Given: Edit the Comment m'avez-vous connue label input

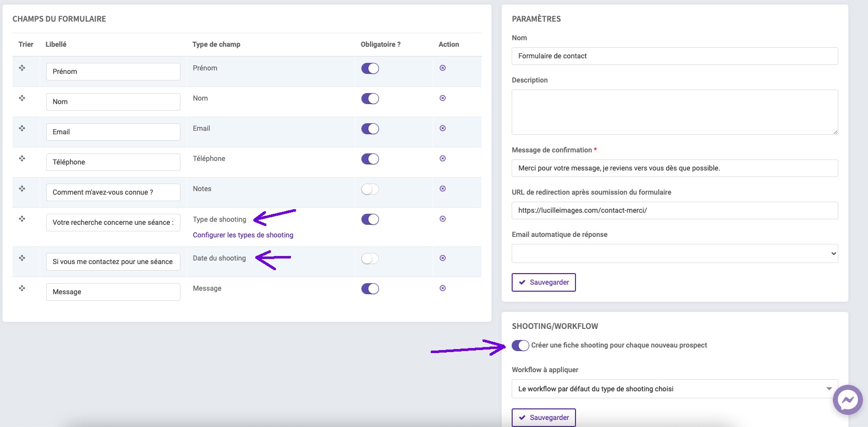Looking at the screenshot, I should pyautogui.click(x=113, y=192).
